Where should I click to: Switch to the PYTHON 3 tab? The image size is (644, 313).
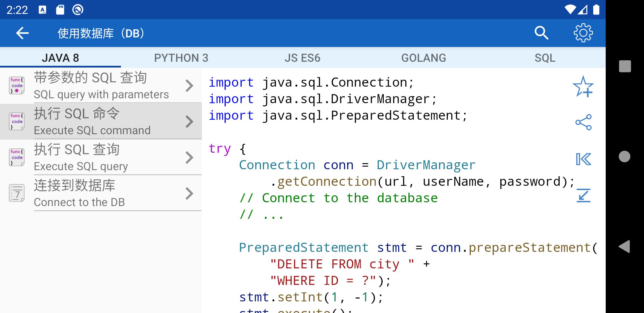coord(181,58)
